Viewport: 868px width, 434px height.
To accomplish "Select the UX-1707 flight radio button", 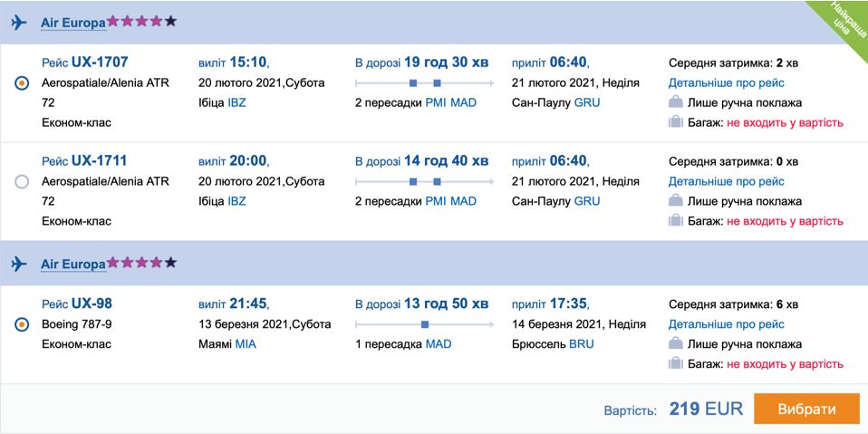I will 22,83.
